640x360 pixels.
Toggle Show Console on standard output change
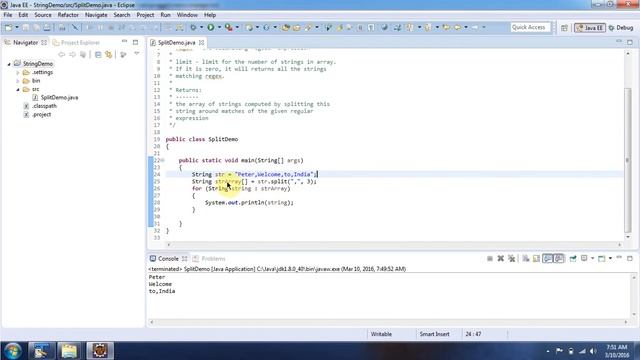[547, 258]
